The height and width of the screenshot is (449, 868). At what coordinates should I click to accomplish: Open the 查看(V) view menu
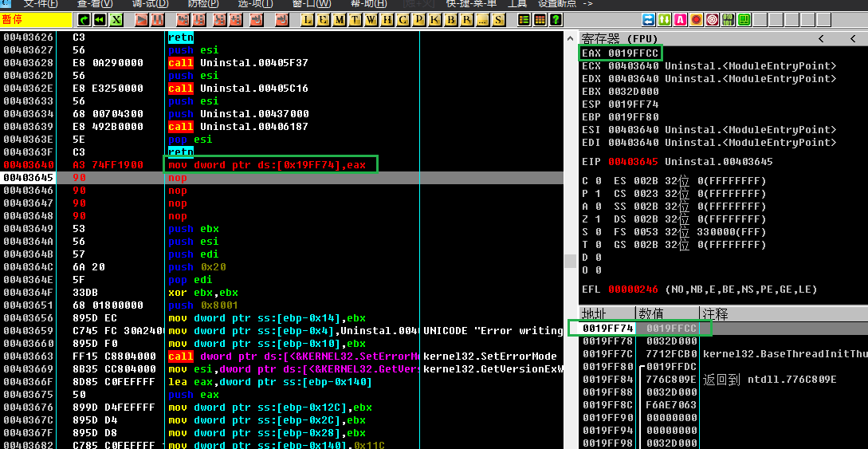pyautogui.click(x=94, y=4)
